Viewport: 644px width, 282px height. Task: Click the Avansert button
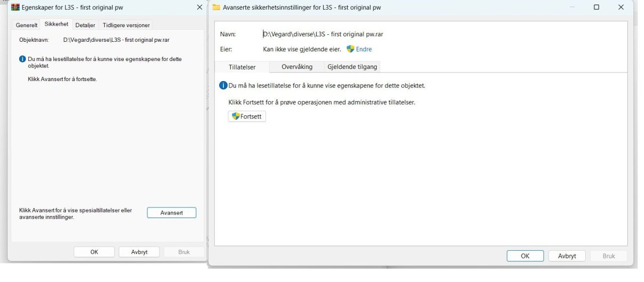click(172, 213)
